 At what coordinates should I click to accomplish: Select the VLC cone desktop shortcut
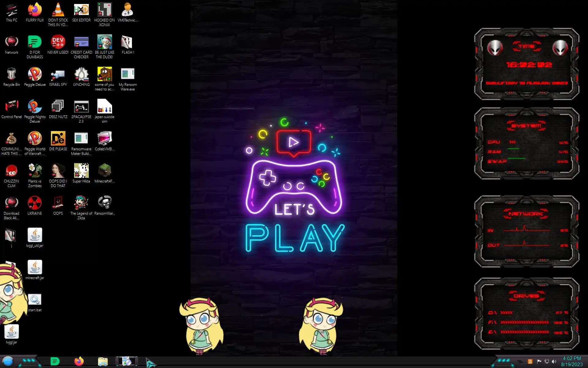point(58,10)
